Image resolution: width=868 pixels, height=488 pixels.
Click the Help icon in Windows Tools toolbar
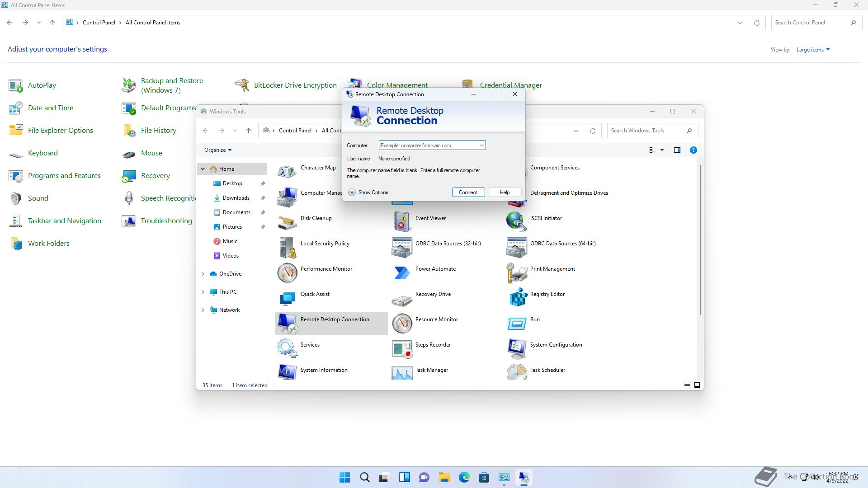[x=693, y=150]
